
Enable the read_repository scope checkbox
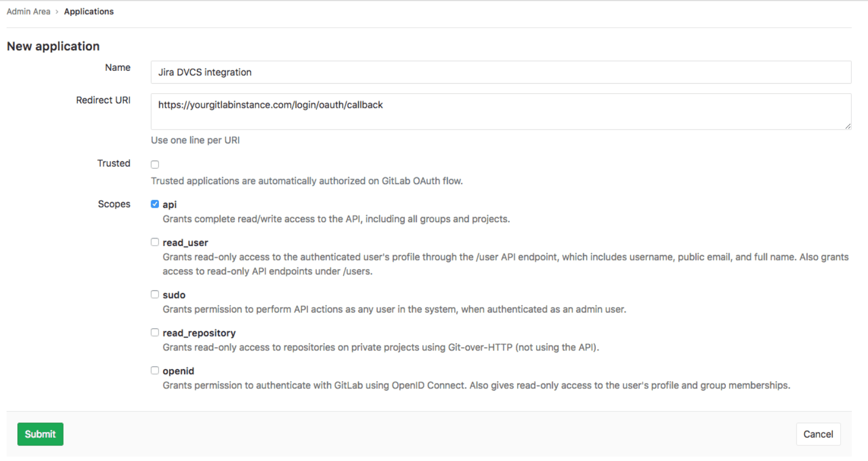pos(155,332)
